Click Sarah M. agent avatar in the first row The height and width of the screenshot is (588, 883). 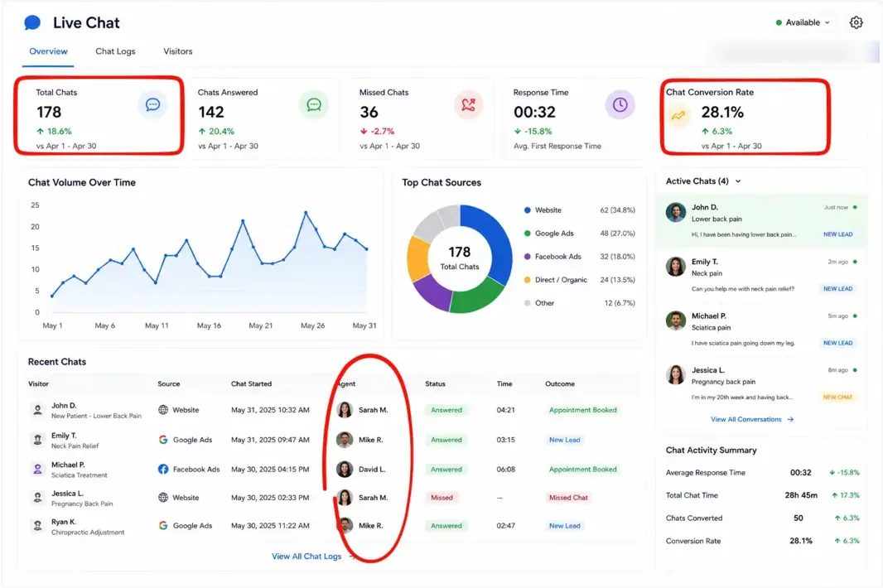pyautogui.click(x=345, y=410)
